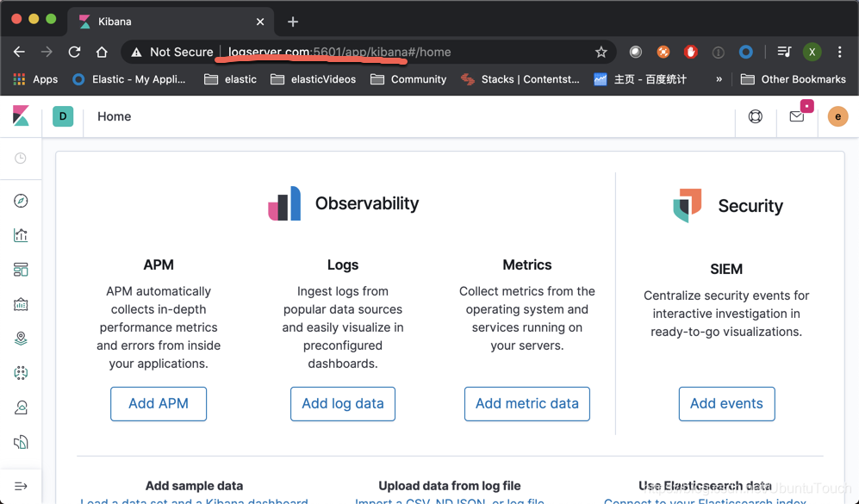Open the 'Elastic - My Appli...' bookmark
859x504 pixels.
(129, 79)
